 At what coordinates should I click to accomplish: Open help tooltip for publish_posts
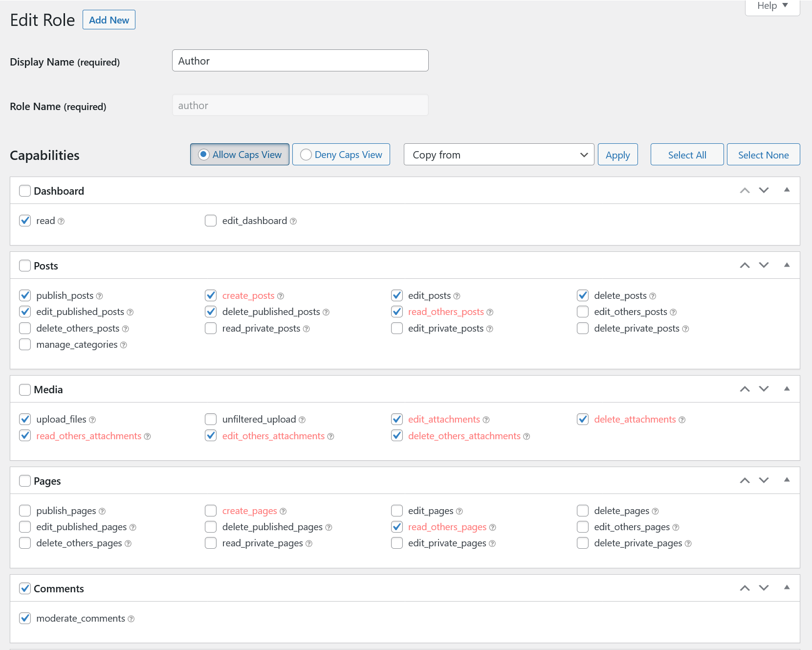100,296
